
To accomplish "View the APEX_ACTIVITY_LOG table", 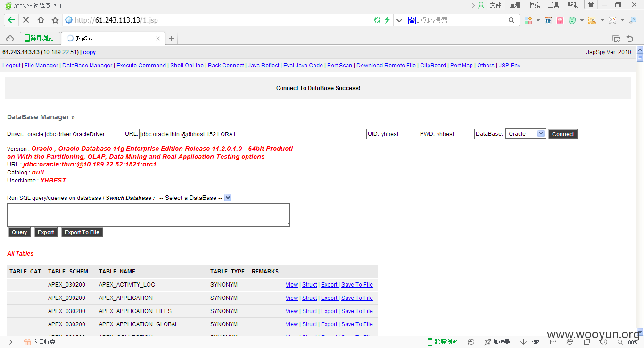I will click(x=292, y=285).
